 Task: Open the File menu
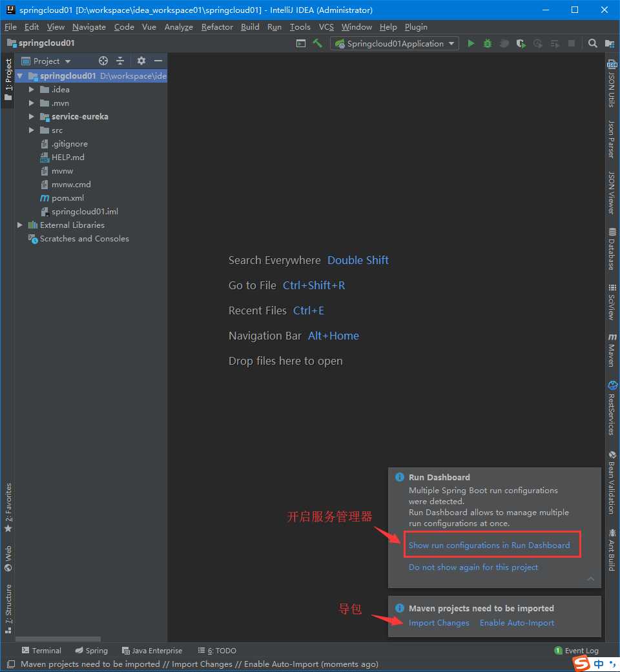click(10, 27)
